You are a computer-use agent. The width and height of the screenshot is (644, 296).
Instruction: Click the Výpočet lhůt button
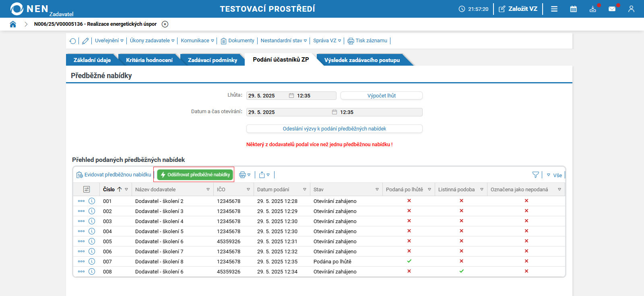382,95
